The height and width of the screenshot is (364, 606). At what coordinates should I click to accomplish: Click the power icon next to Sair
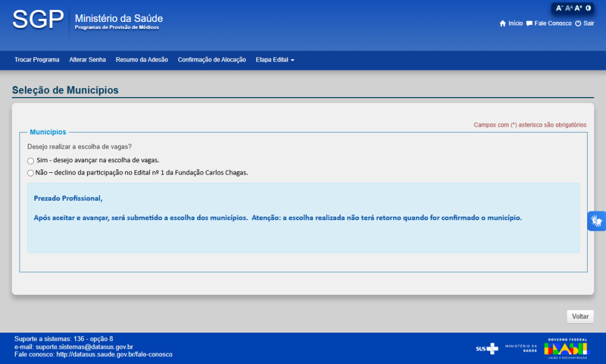(x=578, y=24)
